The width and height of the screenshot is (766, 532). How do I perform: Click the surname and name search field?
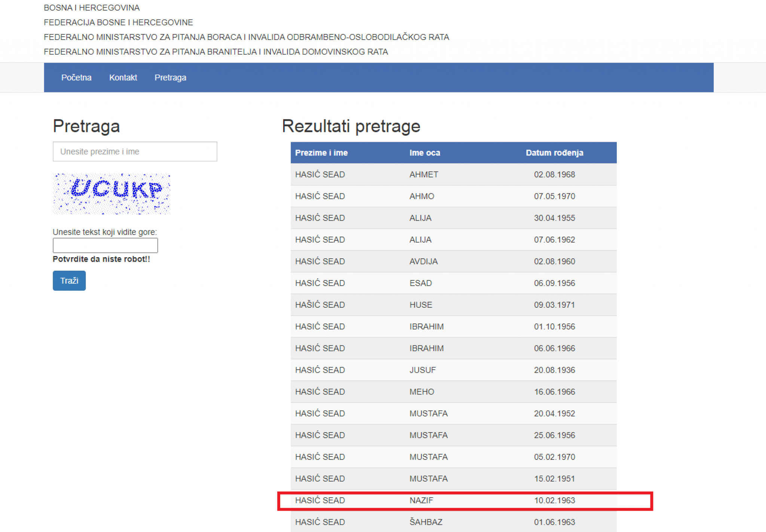[135, 151]
